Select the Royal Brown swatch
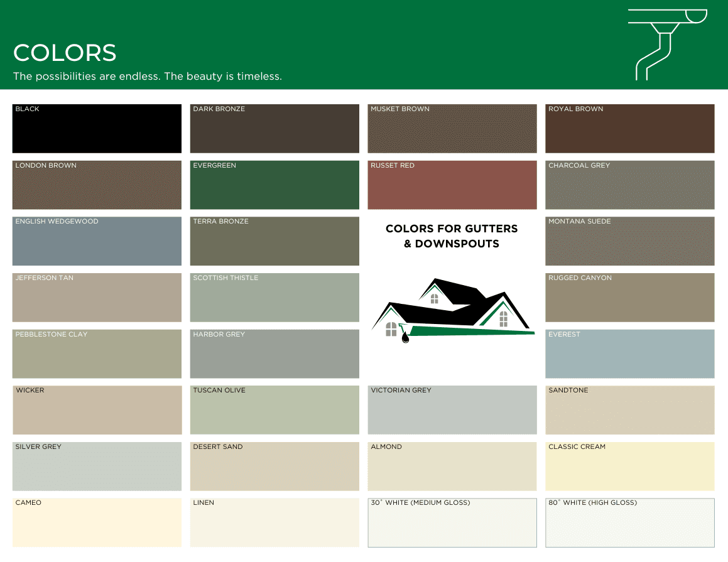The height and width of the screenshot is (562, 728). 629,128
